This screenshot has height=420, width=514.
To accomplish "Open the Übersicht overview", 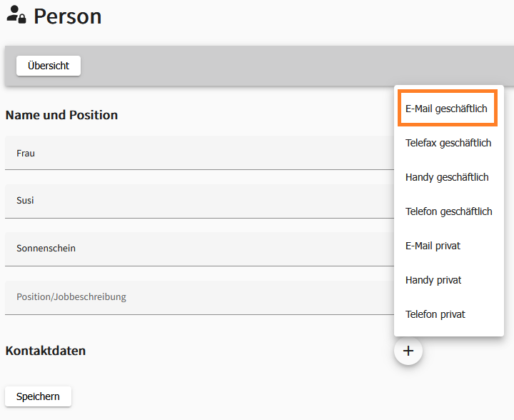I will point(49,66).
